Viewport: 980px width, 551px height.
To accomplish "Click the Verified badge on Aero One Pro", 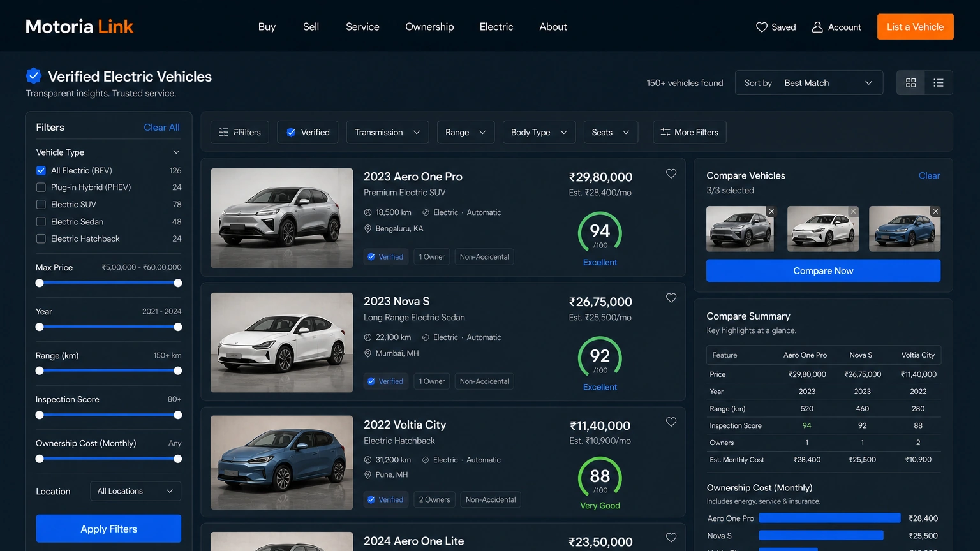I will point(386,257).
